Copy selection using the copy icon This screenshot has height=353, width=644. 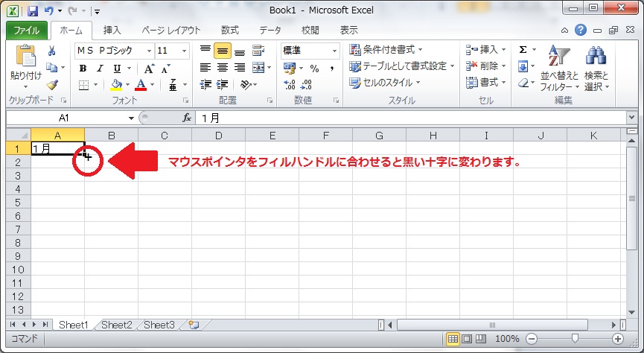[51, 67]
